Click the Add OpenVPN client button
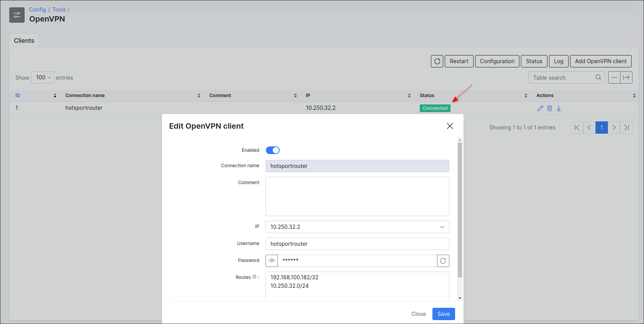This screenshot has width=644, height=324. coord(601,61)
